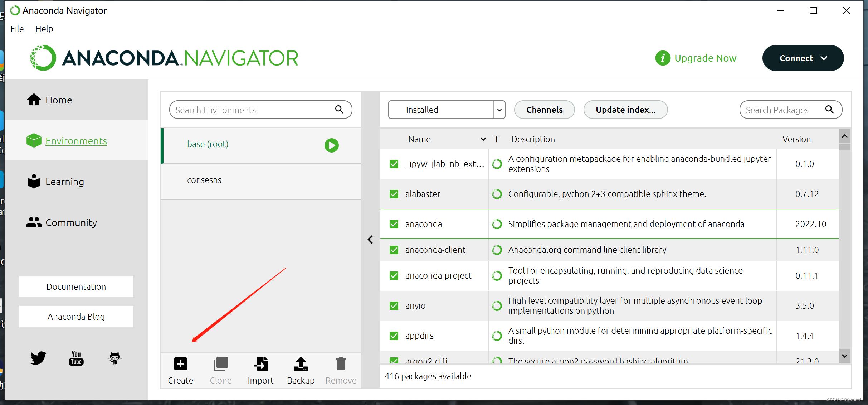Viewport: 868px width, 405px height.
Task: Click the Update index... button
Action: 625,110
